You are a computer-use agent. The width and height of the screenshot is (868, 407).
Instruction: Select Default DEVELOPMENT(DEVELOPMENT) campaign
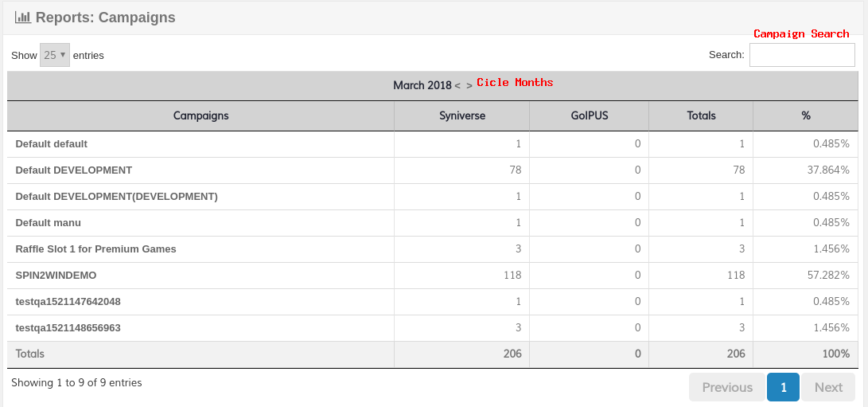click(x=116, y=197)
